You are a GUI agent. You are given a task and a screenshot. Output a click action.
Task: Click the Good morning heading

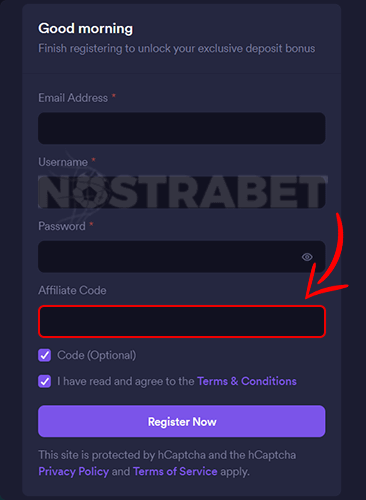[x=86, y=28]
